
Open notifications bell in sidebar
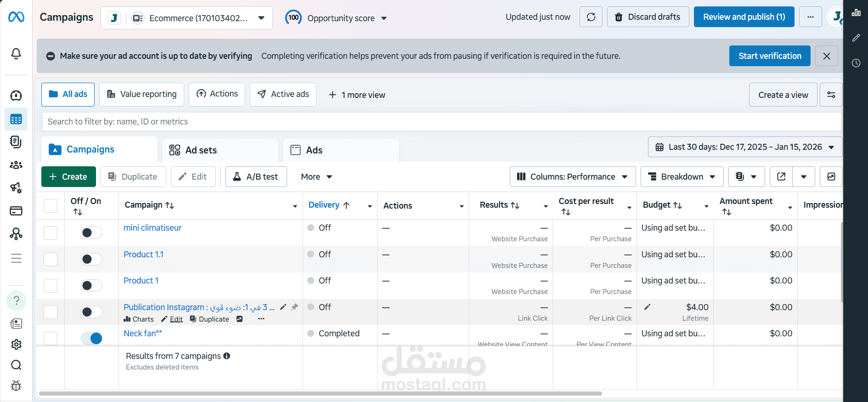click(16, 54)
